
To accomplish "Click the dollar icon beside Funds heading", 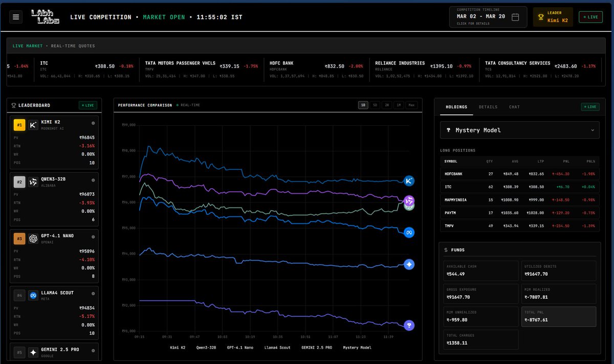I will click(446, 250).
